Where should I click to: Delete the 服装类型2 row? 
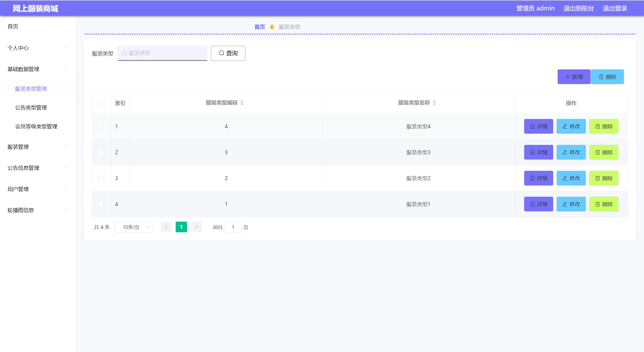[603, 178]
